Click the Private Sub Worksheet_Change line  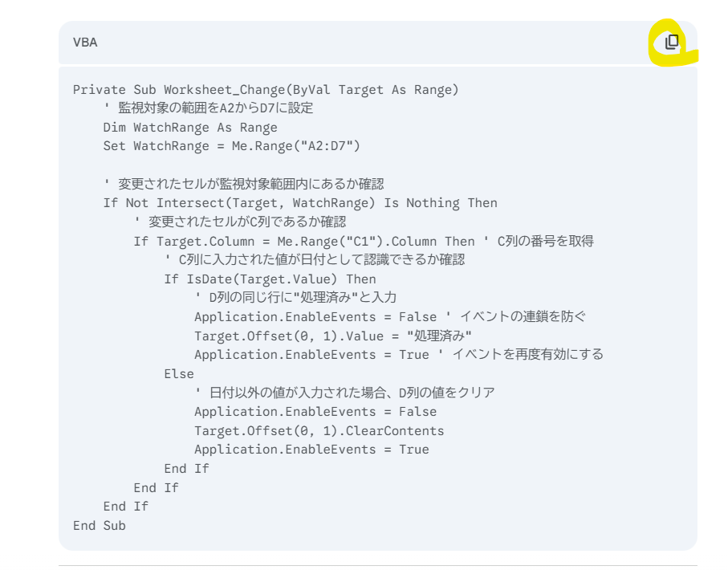[x=266, y=90]
